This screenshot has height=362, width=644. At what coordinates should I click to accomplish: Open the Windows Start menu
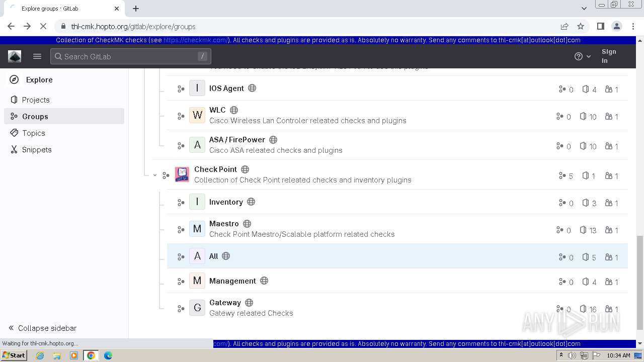[x=14, y=355]
